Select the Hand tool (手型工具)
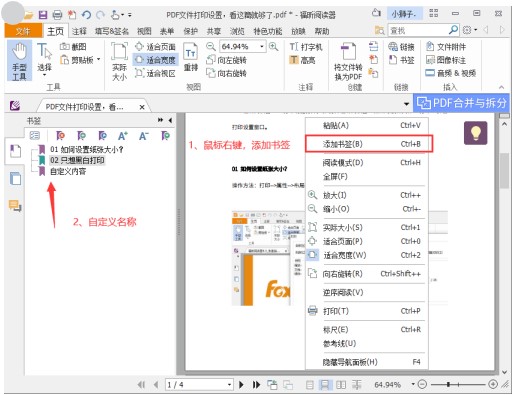The height and width of the screenshot is (395, 513). pyautogui.click(x=19, y=61)
